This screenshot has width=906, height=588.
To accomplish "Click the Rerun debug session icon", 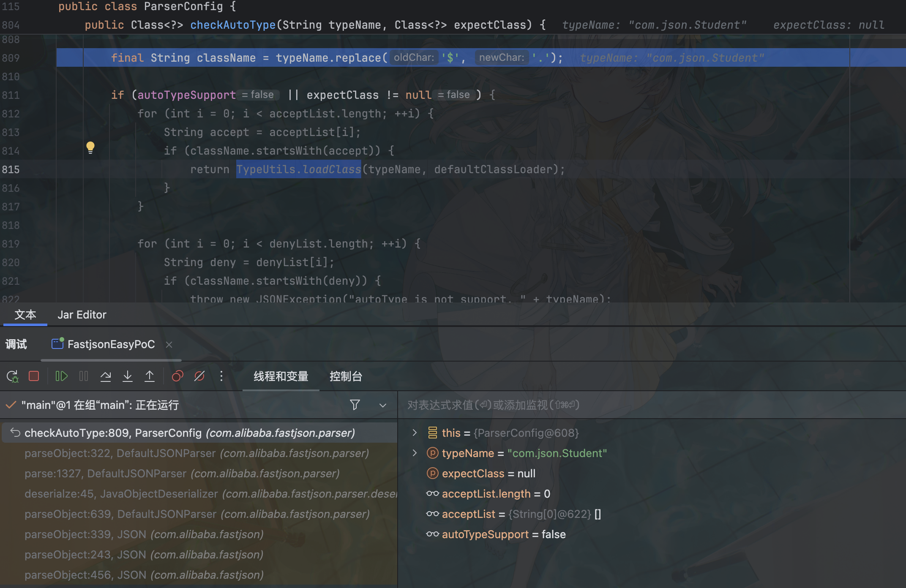I will pyautogui.click(x=12, y=376).
